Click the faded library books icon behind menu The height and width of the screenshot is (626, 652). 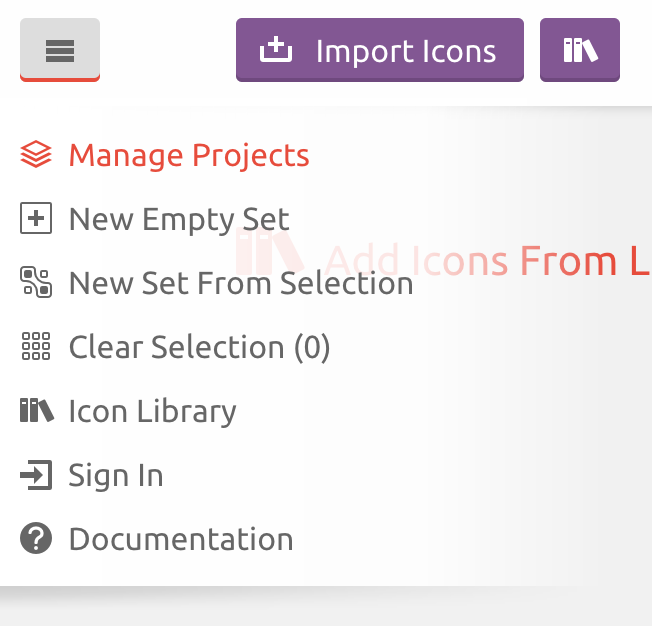269,251
